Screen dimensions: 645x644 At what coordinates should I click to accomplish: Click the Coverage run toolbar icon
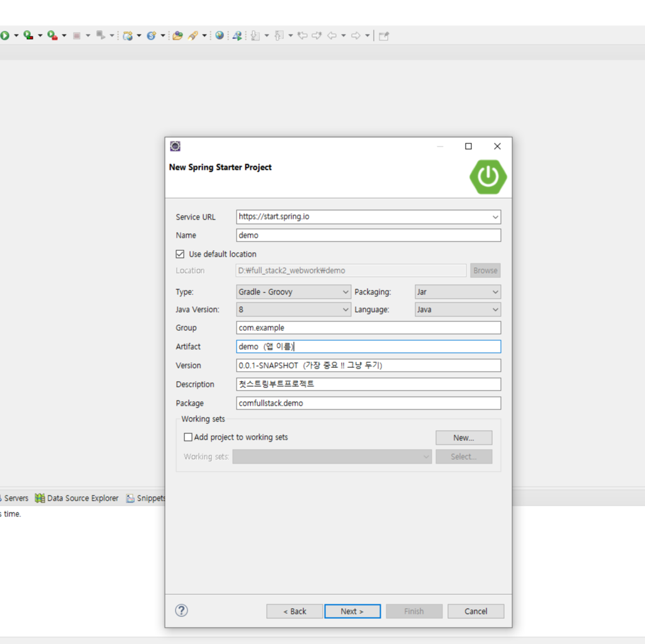point(28,36)
